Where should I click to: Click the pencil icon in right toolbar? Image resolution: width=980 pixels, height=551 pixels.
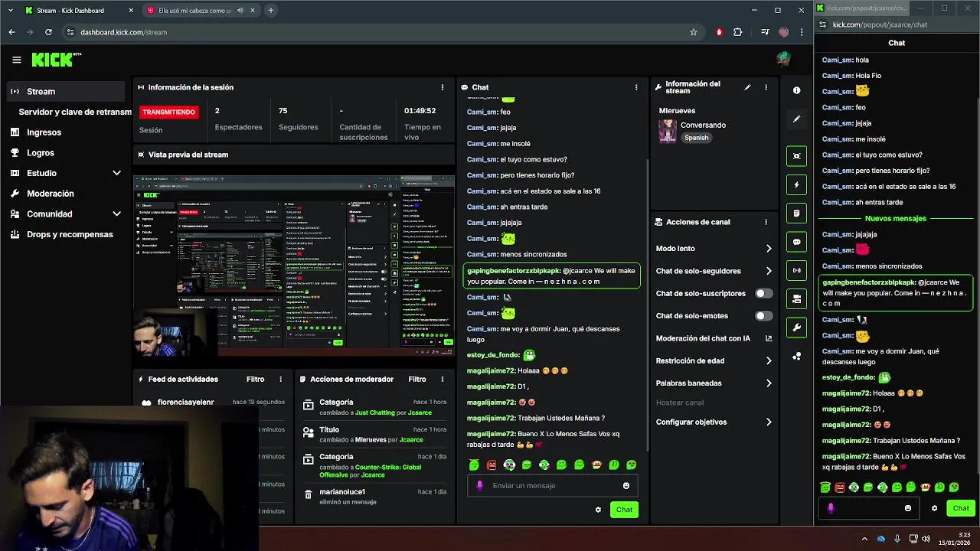tap(796, 119)
